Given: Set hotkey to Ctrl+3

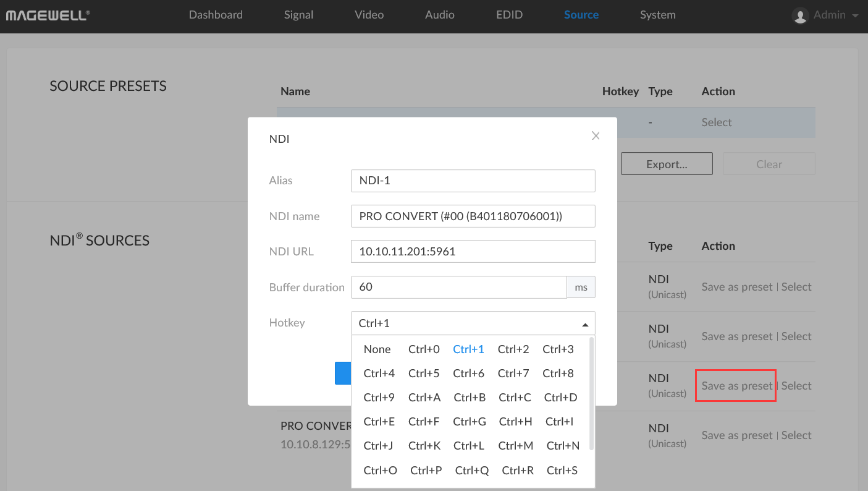Looking at the screenshot, I should (558, 349).
